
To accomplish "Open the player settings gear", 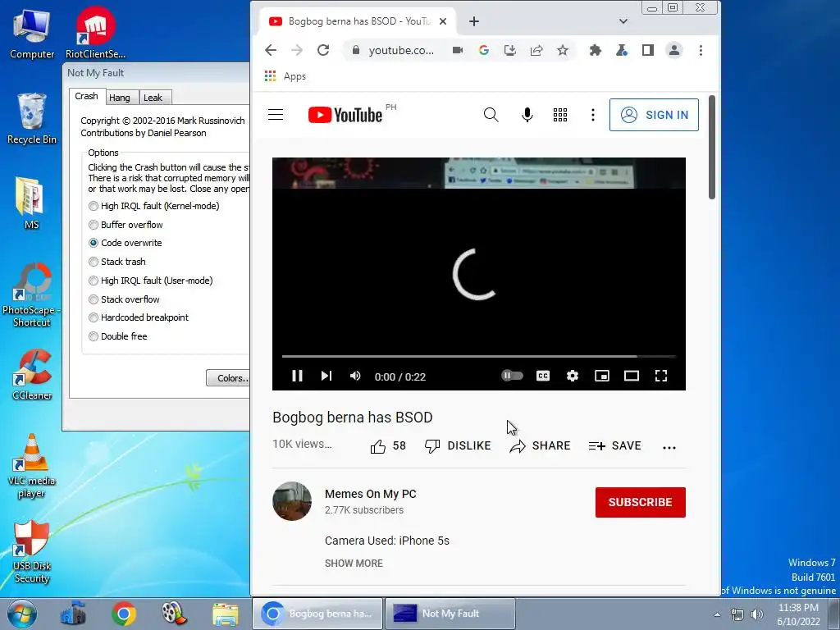I will click(572, 376).
